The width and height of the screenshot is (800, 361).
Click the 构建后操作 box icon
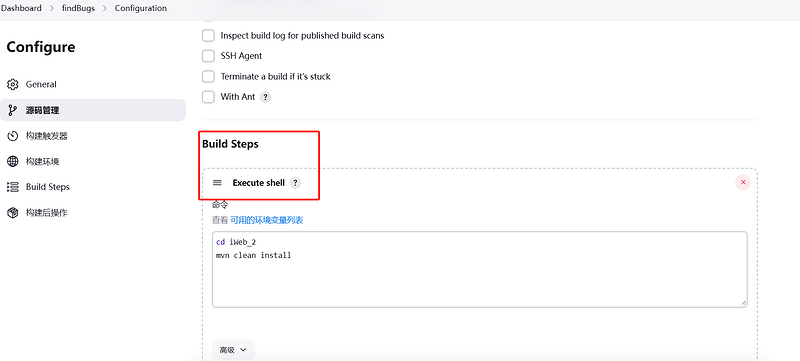(13, 213)
